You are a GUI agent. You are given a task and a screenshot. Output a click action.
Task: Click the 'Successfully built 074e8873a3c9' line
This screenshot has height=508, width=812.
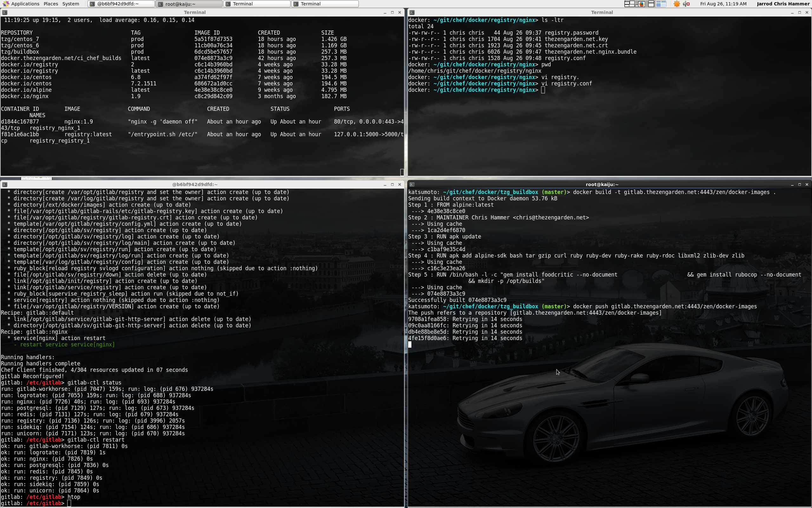coord(457,300)
